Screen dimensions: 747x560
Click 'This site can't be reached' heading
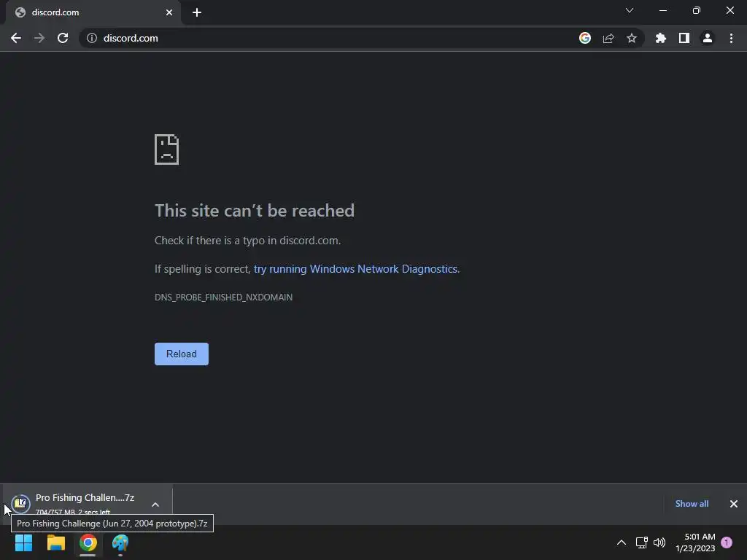coord(255,211)
